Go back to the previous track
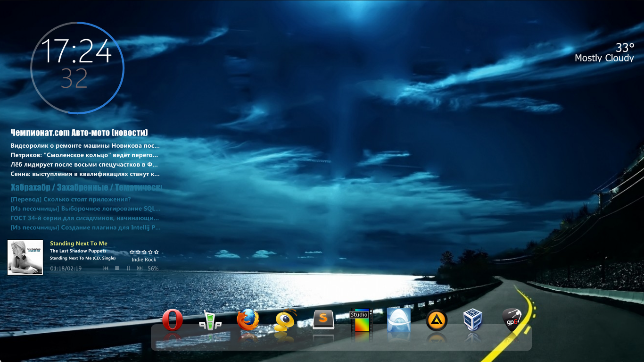 point(106,269)
